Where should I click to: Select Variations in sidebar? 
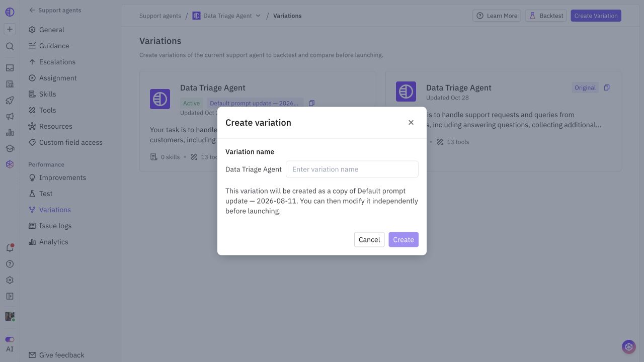(70, 210)
